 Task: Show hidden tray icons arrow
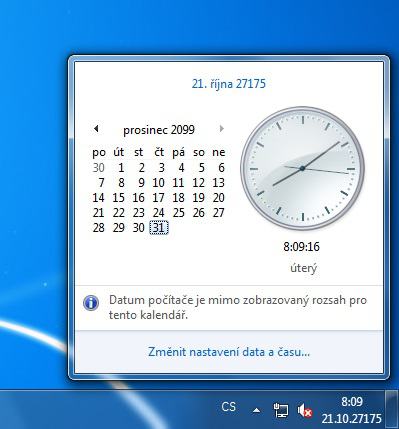pos(256,411)
